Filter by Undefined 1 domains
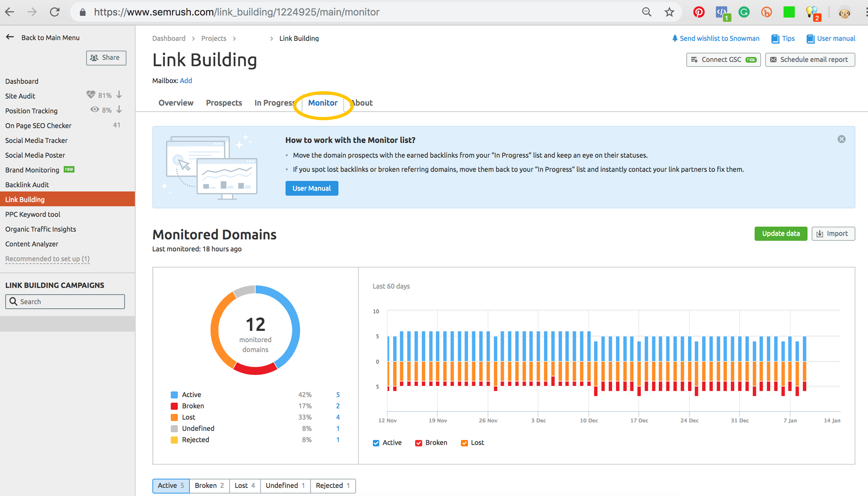The width and height of the screenshot is (868, 496). coord(285,486)
